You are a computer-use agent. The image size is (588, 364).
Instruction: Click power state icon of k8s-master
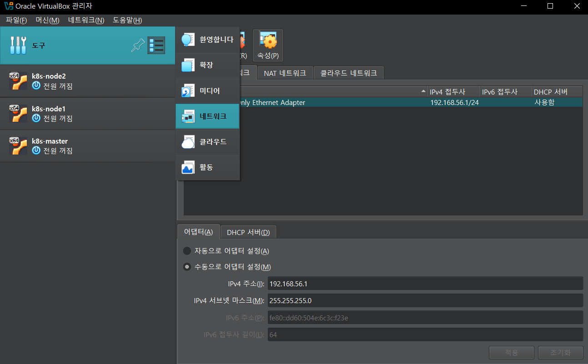click(36, 150)
